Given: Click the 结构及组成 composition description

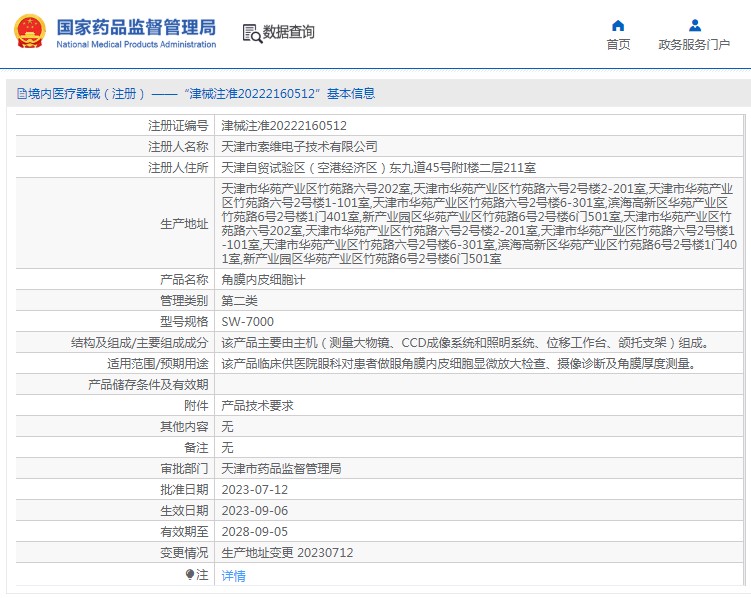Looking at the screenshot, I should click(466, 343).
